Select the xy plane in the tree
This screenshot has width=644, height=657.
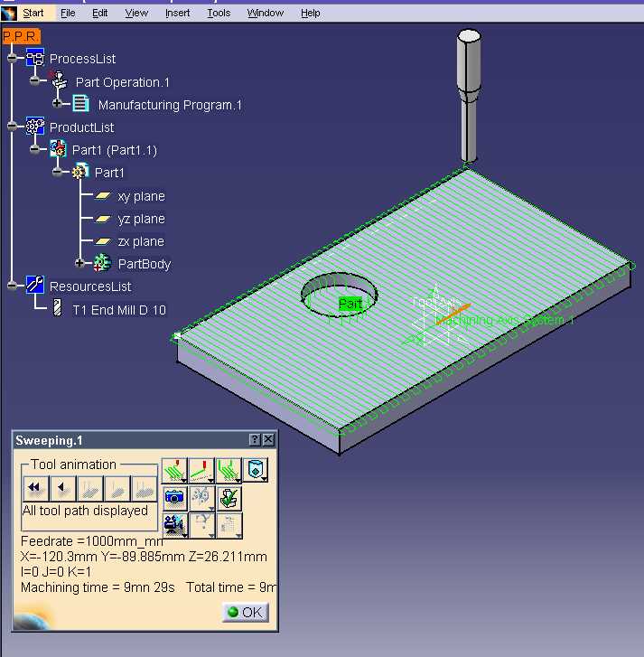[141, 196]
